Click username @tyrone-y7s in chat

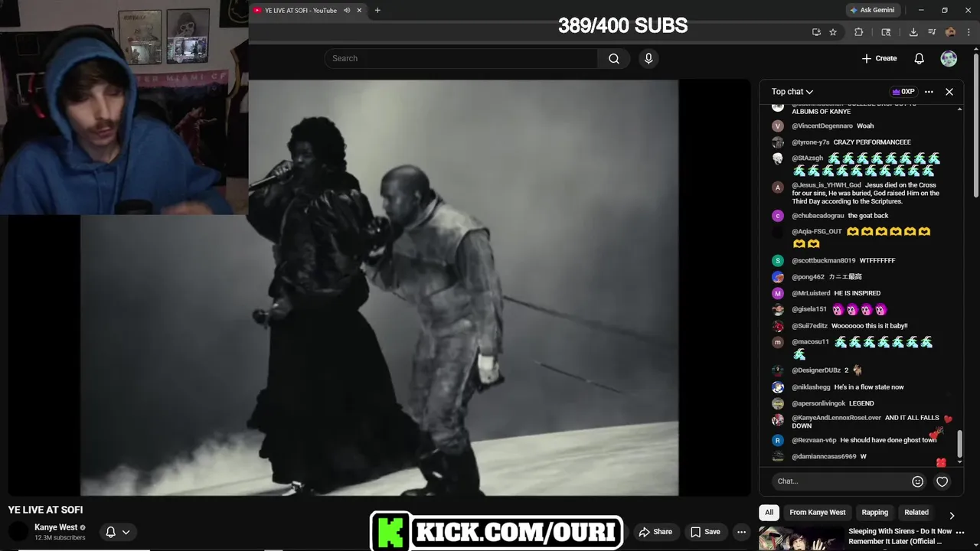[x=811, y=142]
